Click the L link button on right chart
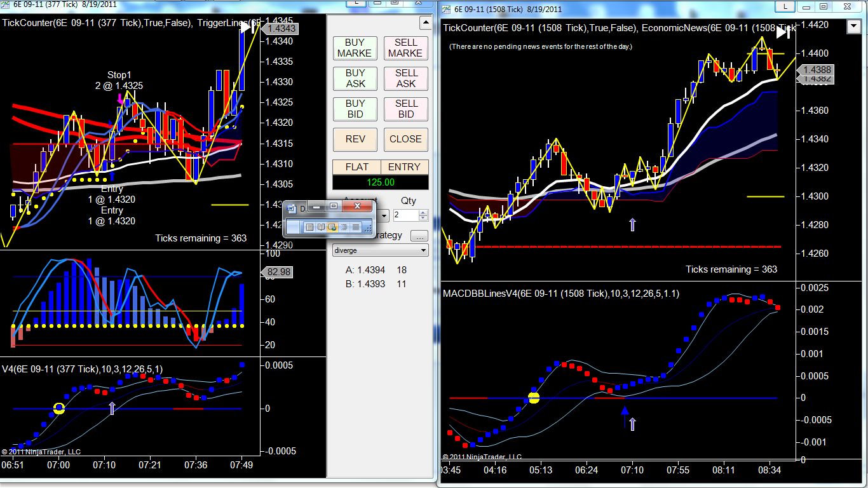The height and width of the screenshot is (488, 868). tap(786, 7)
